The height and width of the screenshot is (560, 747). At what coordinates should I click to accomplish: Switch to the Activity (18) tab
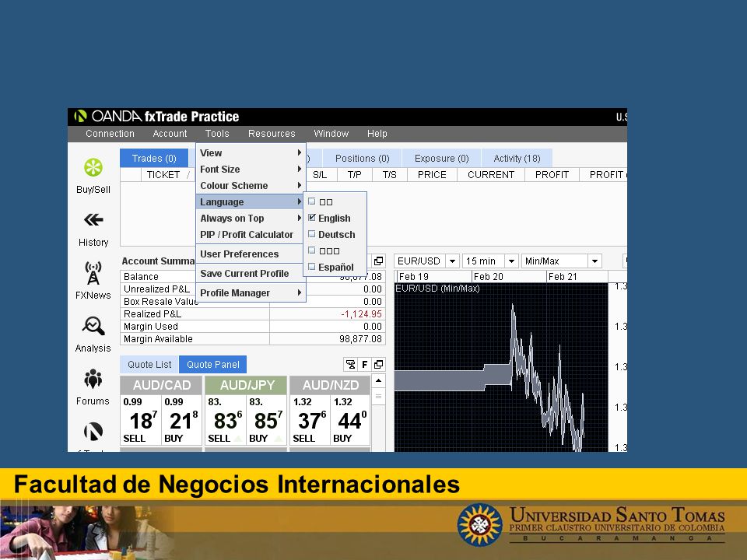[517, 158]
